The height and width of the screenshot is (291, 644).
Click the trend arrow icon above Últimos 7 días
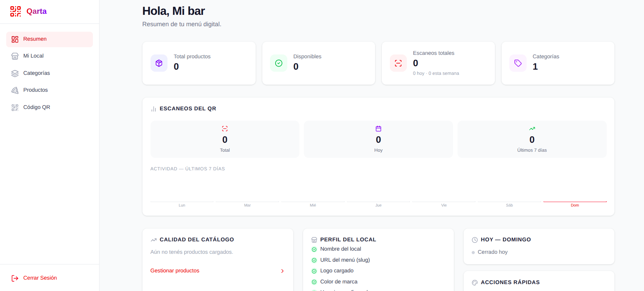point(532,129)
